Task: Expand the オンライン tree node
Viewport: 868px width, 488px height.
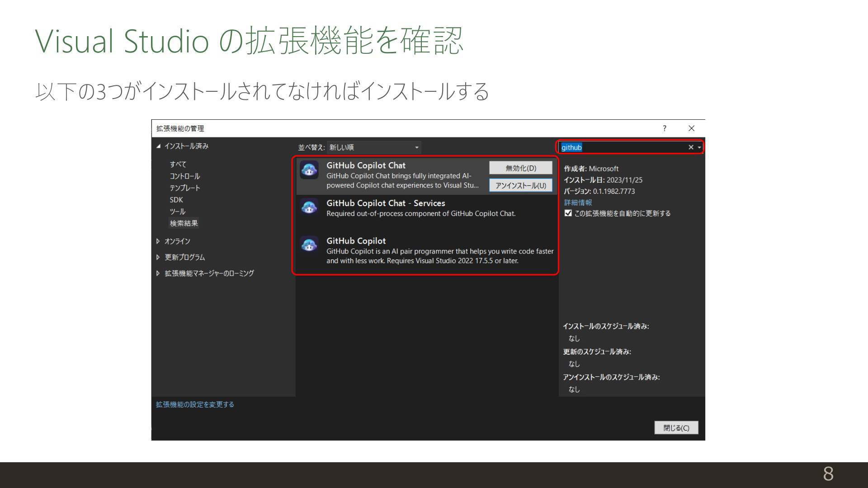Action: pos(158,241)
